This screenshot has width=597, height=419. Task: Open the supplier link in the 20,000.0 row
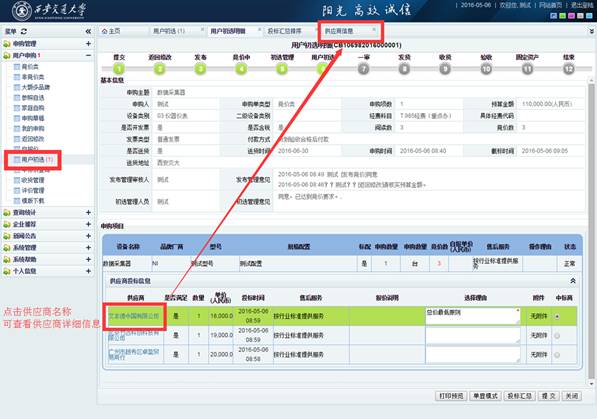coord(134,355)
